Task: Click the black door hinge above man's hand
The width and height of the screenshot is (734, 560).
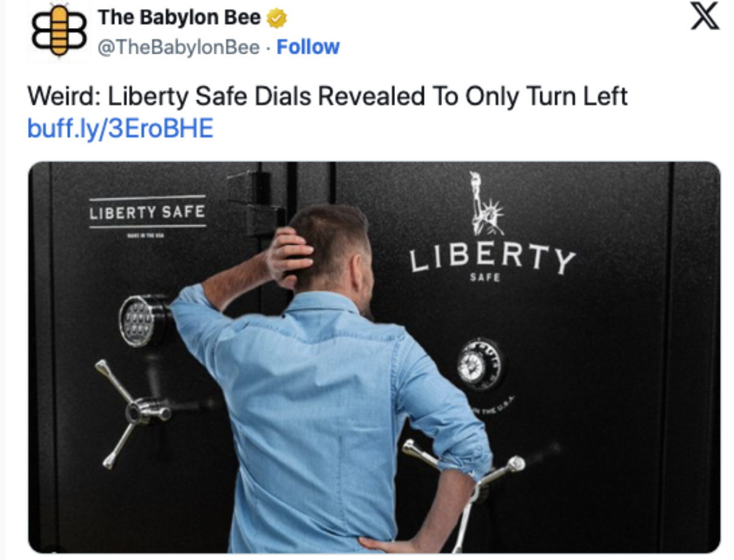Action: [x=257, y=203]
